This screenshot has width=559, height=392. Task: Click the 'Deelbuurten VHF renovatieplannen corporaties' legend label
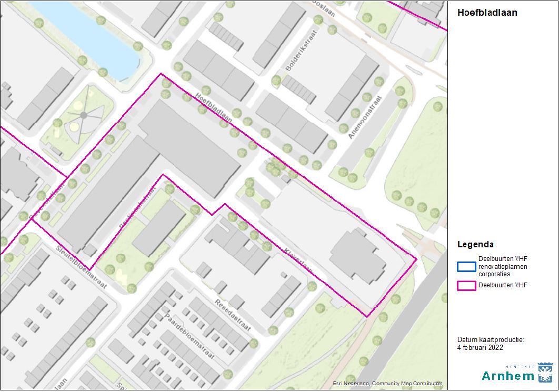tap(503, 266)
